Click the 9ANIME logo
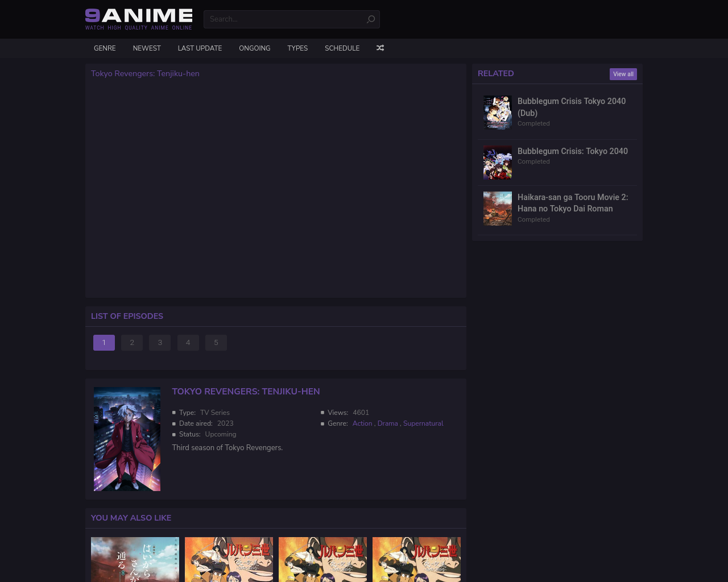The height and width of the screenshot is (582, 728). (x=139, y=19)
